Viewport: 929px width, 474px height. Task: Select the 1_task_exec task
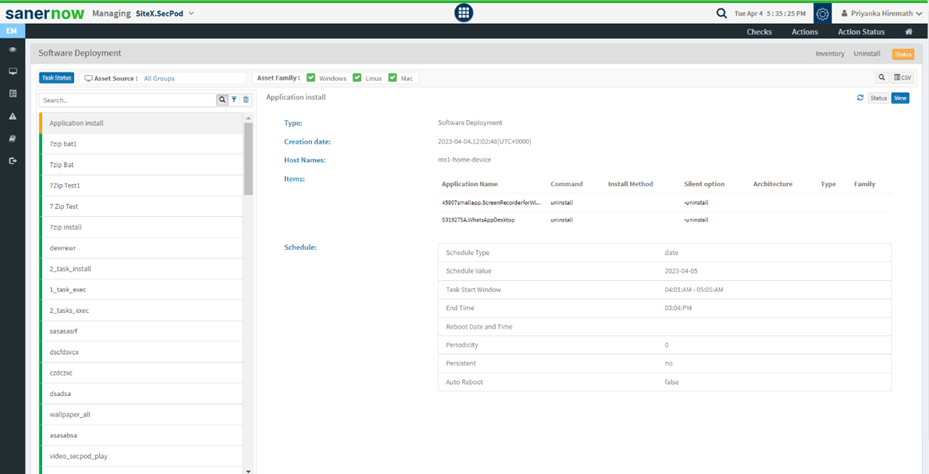[142, 289]
